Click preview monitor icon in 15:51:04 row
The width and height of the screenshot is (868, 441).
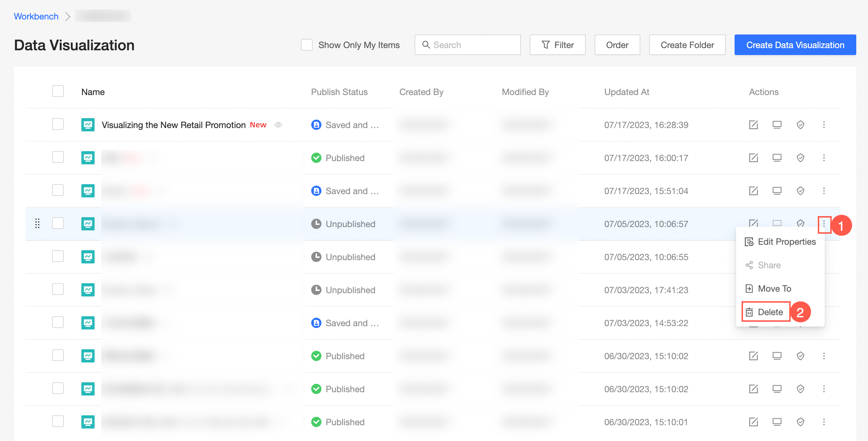pos(777,191)
